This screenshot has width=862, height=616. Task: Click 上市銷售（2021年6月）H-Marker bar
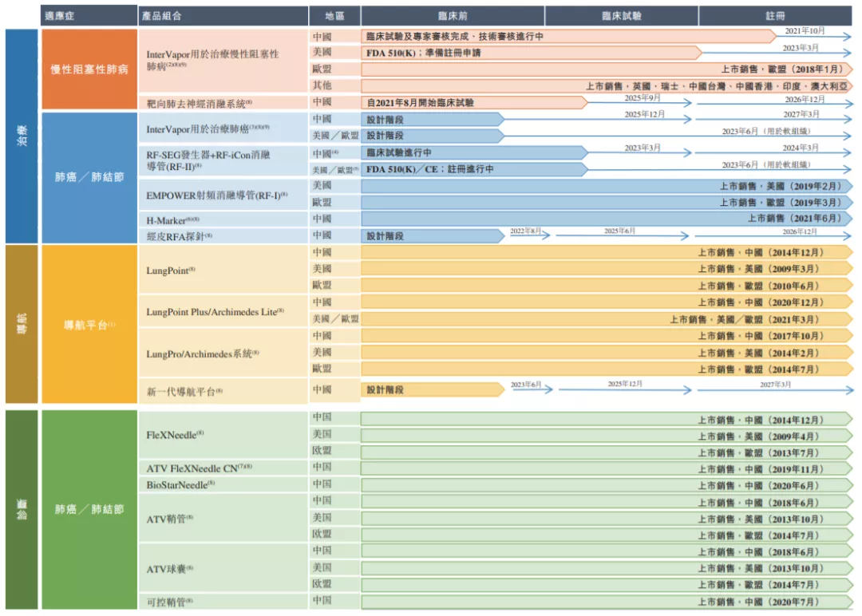(607, 219)
